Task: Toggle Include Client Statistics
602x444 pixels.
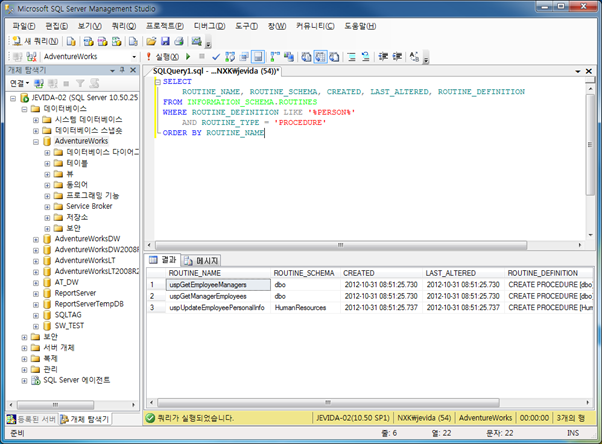Action: [x=289, y=57]
